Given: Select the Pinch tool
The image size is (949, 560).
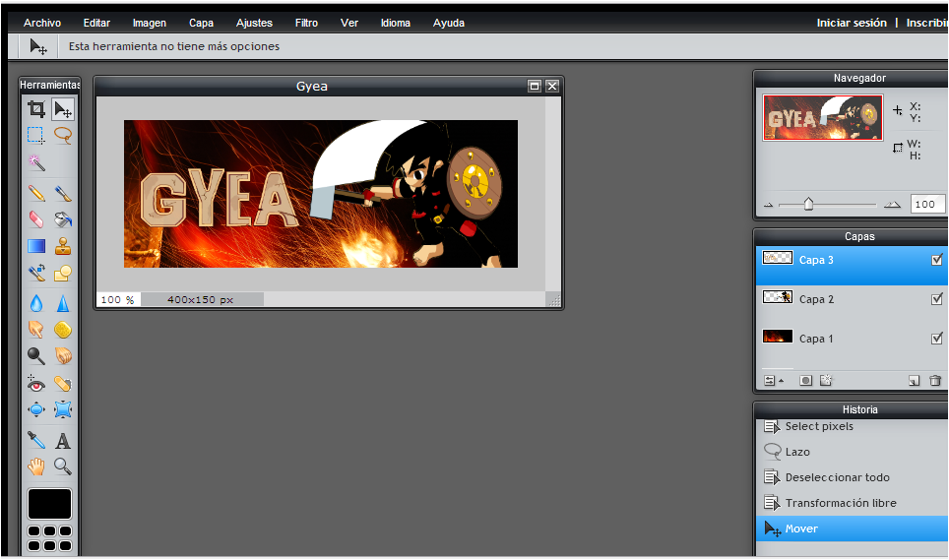Looking at the screenshot, I should (x=63, y=409).
